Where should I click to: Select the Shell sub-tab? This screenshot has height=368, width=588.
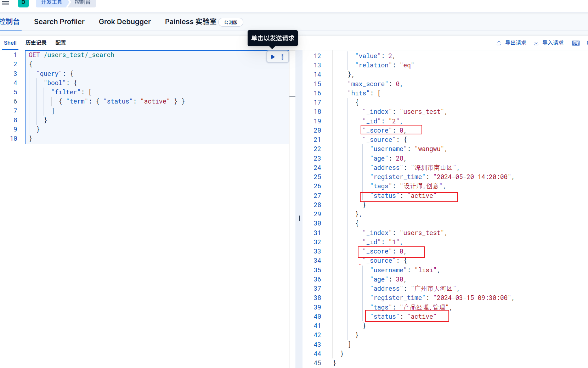click(x=10, y=43)
